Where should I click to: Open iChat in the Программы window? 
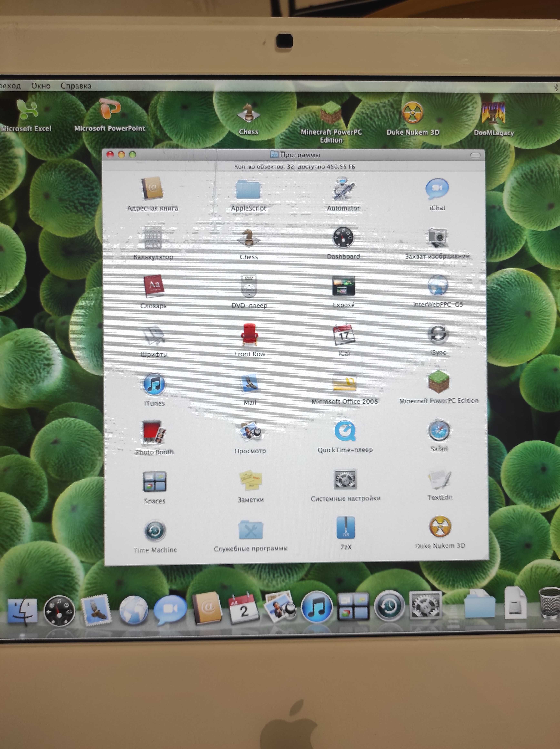(x=437, y=189)
